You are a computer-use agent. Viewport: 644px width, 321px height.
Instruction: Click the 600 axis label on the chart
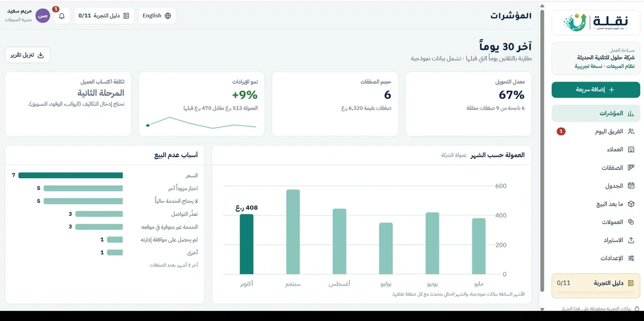coord(501,186)
